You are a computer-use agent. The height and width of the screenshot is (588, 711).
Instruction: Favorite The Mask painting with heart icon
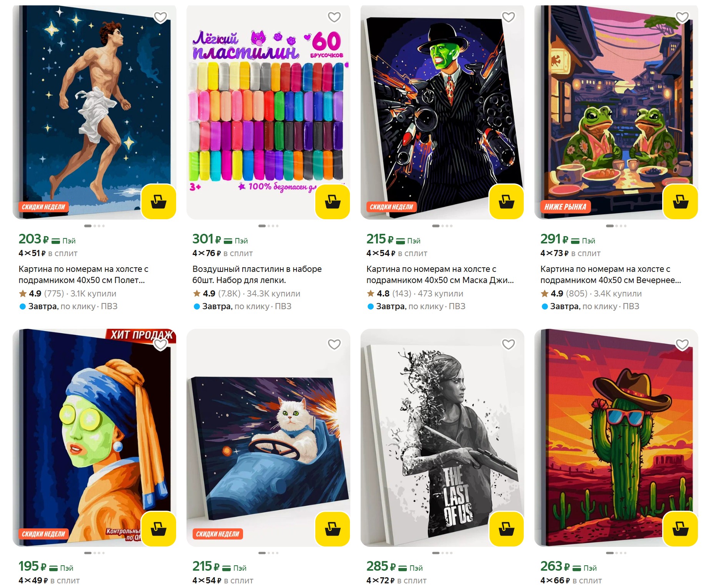coord(508,17)
